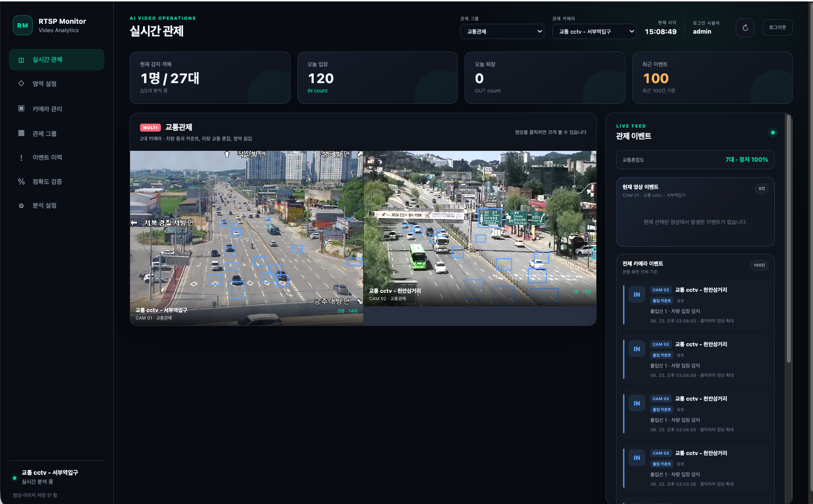The width and height of the screenshot is (813, 504).
Task: Open 영역 설정 via its diamond icon
Action: click(x=21, y=83)
